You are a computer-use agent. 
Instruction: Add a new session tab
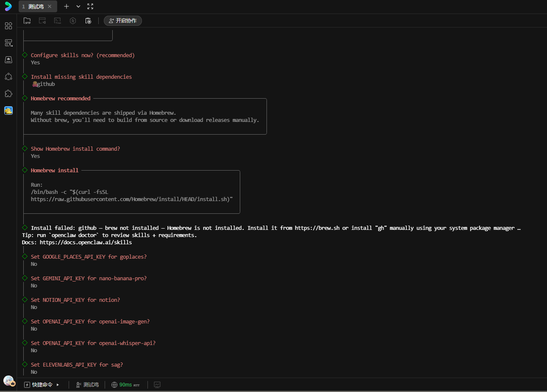[67, 6]
